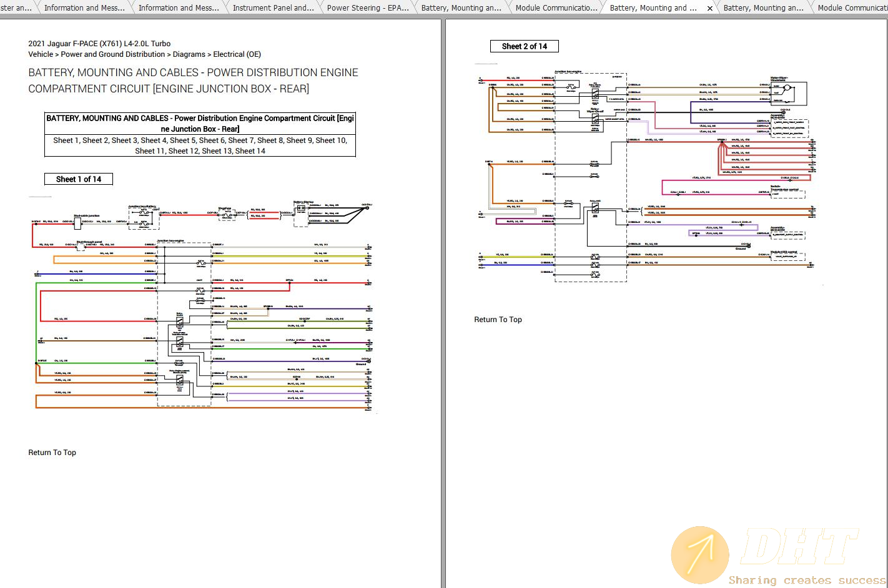Open Sheet 13 link in sheet list

(x=217, y=151)
